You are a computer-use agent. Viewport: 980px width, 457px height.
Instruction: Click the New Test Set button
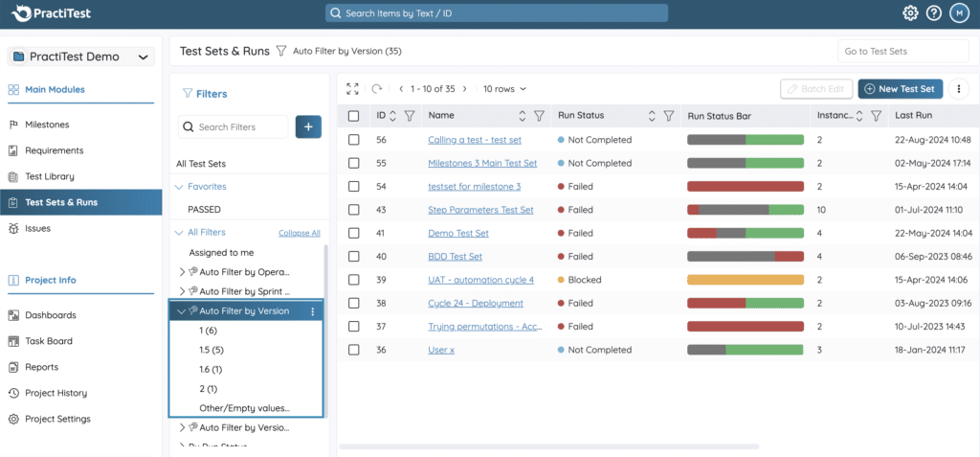click(900, 89)
